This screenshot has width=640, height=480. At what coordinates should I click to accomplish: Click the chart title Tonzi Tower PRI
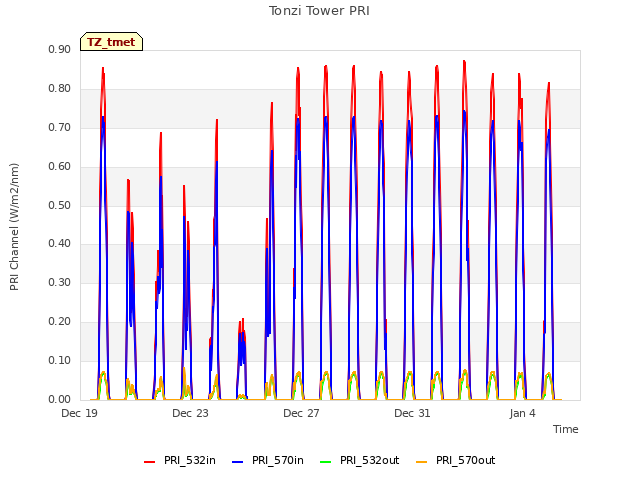click(x=319, y=11)
